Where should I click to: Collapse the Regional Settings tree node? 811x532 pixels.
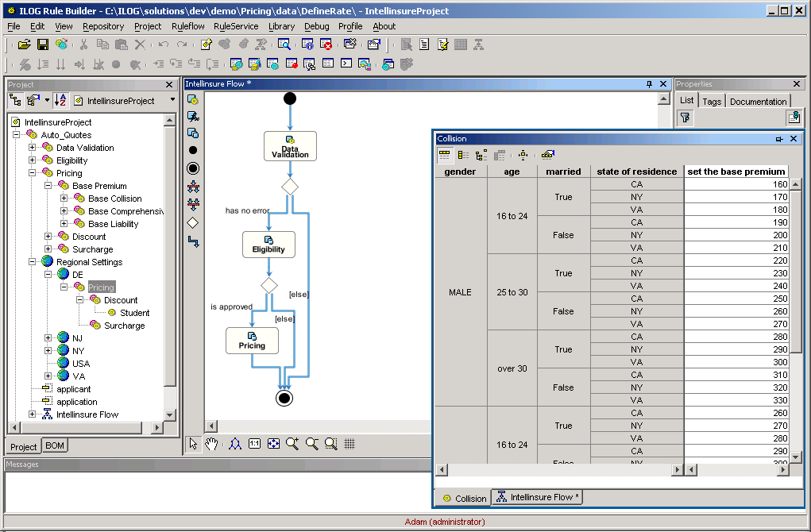[32, 261]
